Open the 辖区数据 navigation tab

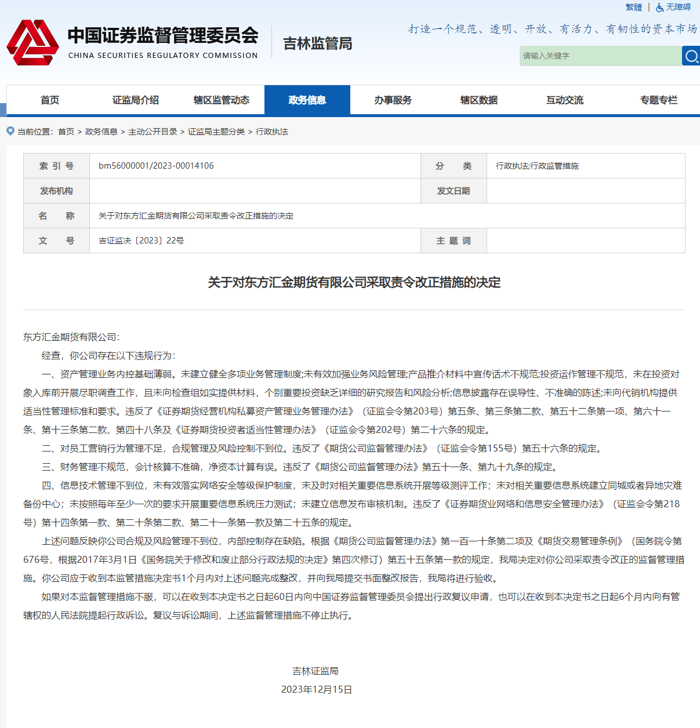(479, 100)
